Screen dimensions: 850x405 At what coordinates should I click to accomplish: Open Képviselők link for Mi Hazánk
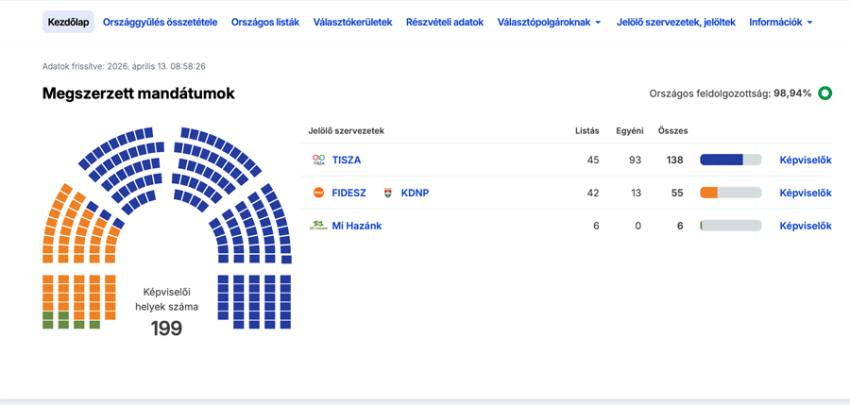click(x=805, y=226)
